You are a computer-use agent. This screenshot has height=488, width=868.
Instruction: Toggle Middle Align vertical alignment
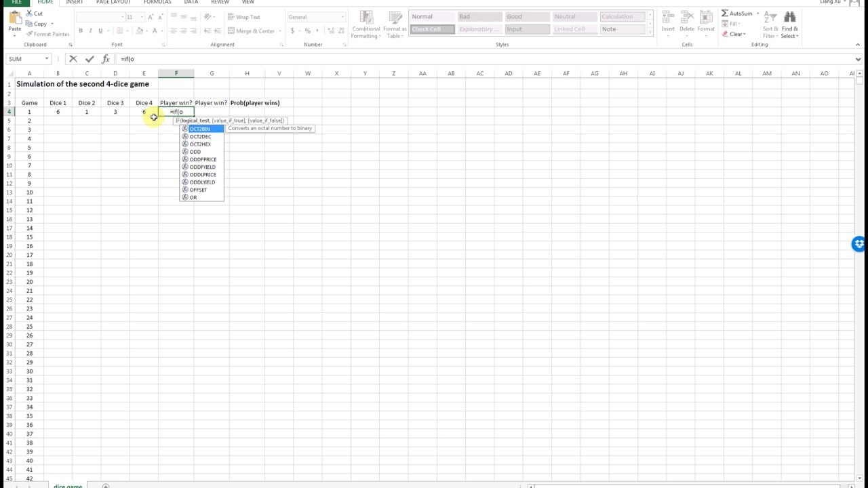pos(184,17)
